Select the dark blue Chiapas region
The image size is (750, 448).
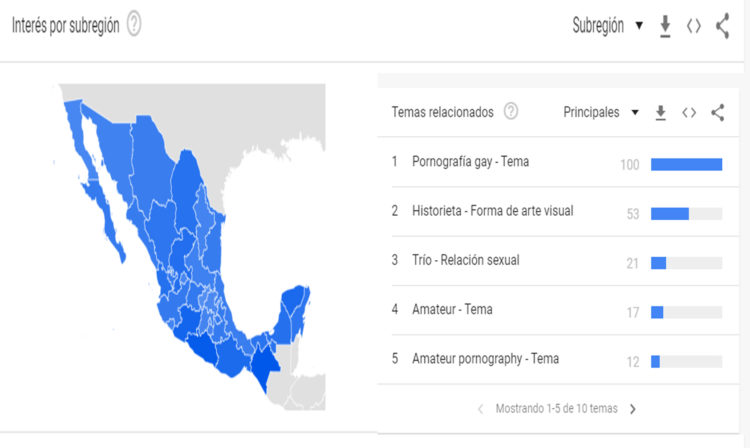[x=264, y=363]
